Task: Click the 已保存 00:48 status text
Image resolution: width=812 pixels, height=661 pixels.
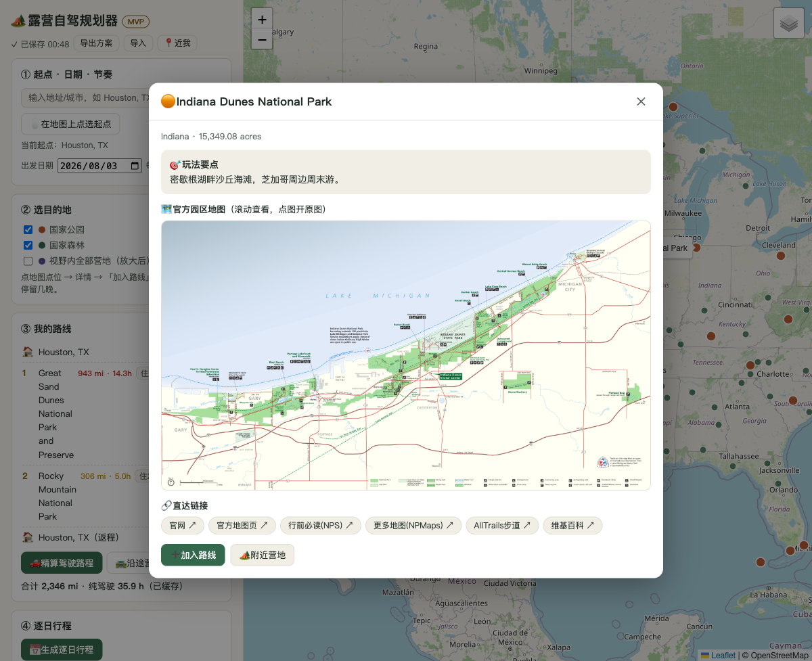Action: click(40, 44)
